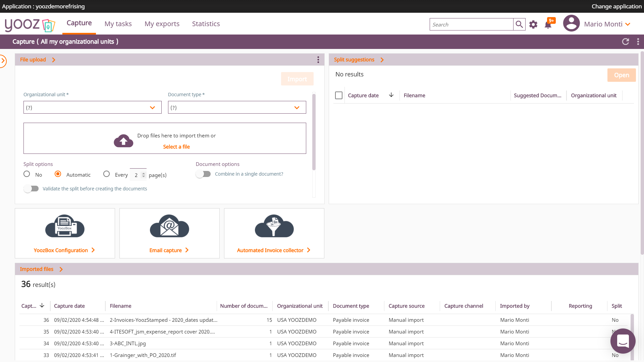
Task: Switch to the My tasks tab
Action: point(118,24)
